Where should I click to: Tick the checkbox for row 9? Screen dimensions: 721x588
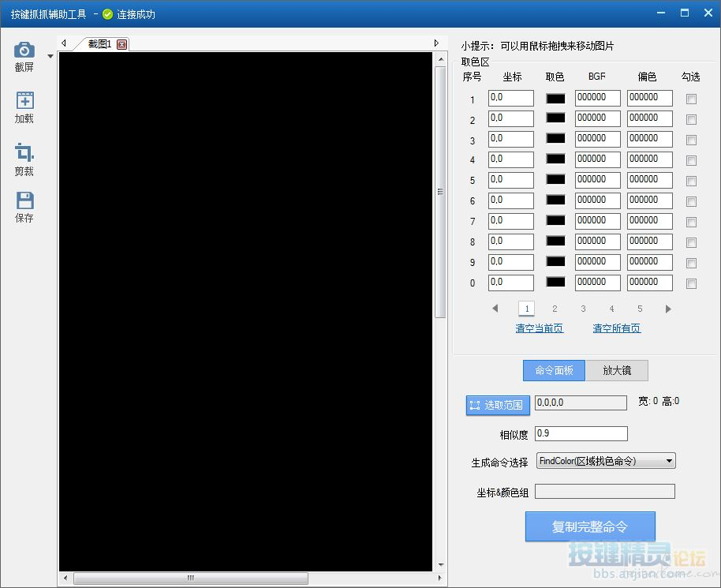691,263
